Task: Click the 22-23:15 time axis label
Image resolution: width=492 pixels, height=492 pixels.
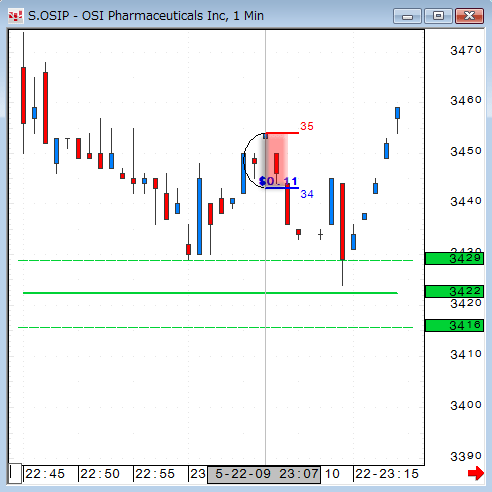Action: pyautogui.click(x=387, y=474)
